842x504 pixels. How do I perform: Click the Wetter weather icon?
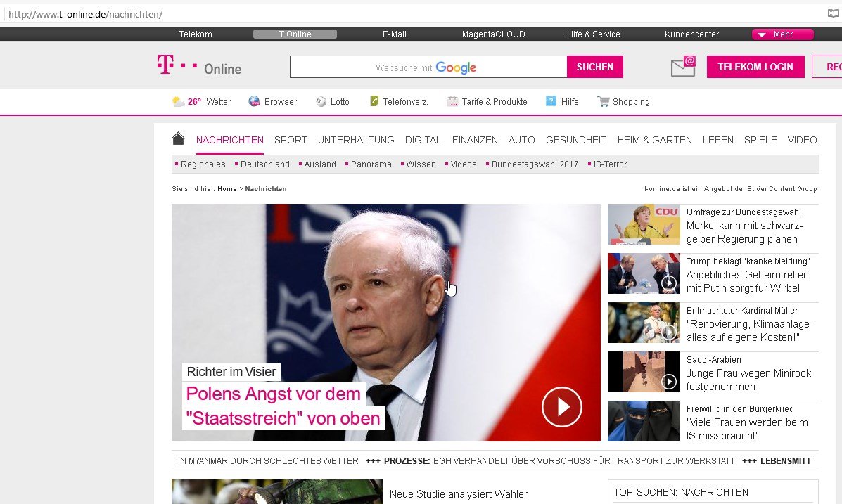(x=179, y=102)
